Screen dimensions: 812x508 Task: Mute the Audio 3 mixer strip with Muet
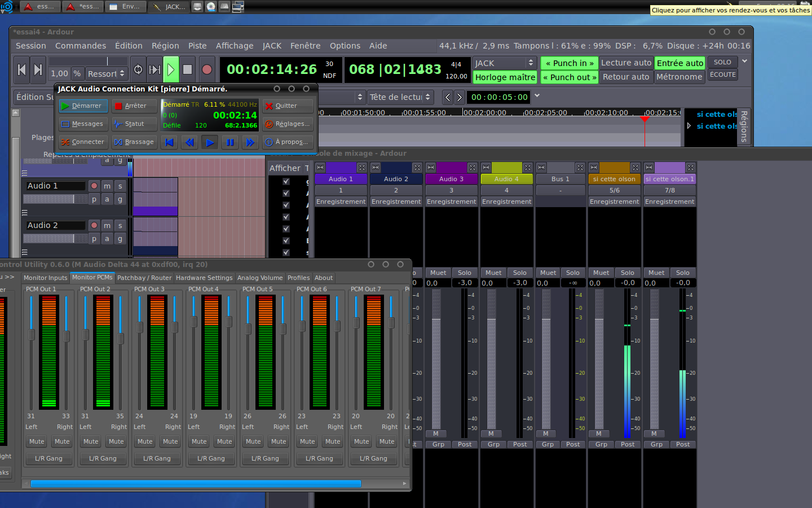[x=438, y=273]
